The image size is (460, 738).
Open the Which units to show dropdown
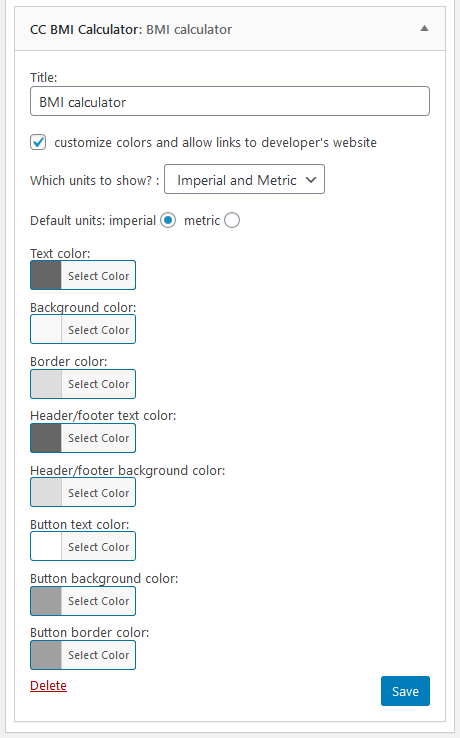(x=244, y=179)
